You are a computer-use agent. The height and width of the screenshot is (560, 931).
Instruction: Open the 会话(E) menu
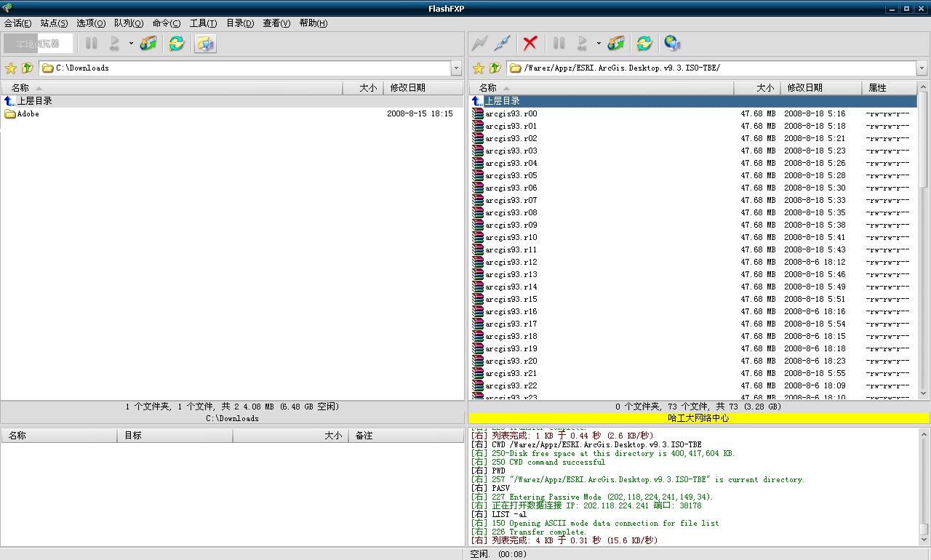click(x=18, y=23)
